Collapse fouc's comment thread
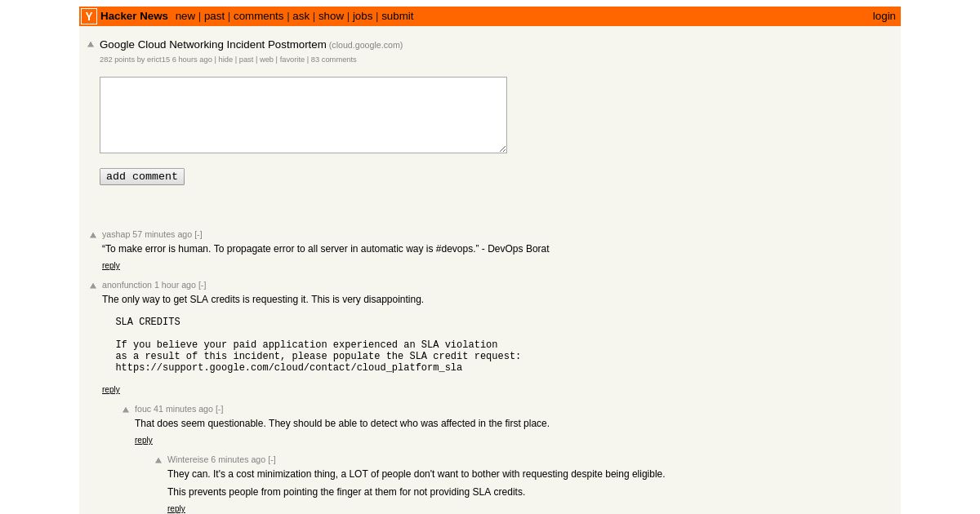The width and height of the screenshot is (980, 514). coord(220,410)
